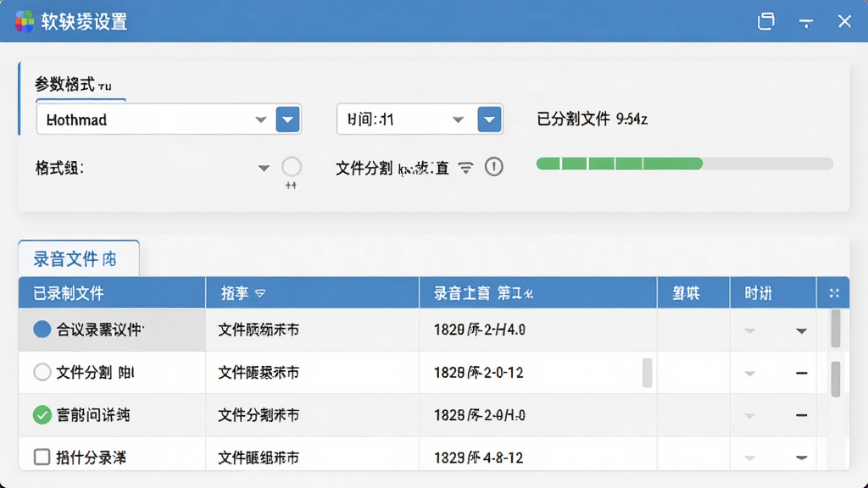
Task: Expand the grey chevron inside the Hothmad field
Action: click(261, 119)
